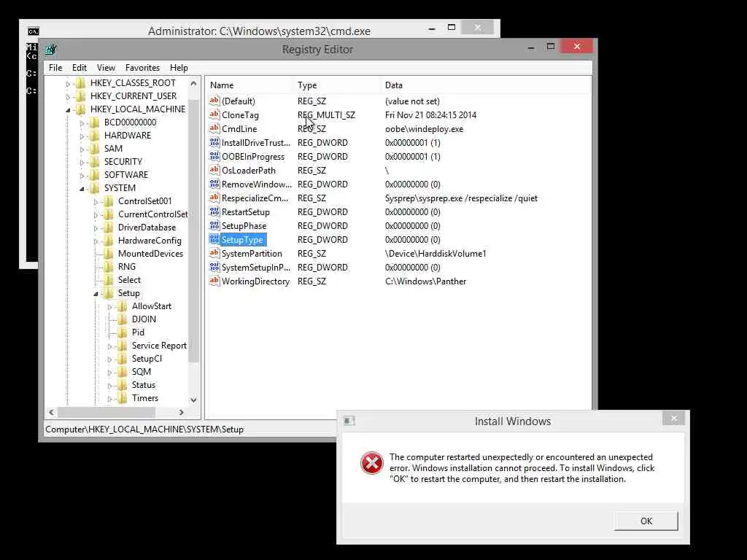Collapse the SYSTEM key

82,189
